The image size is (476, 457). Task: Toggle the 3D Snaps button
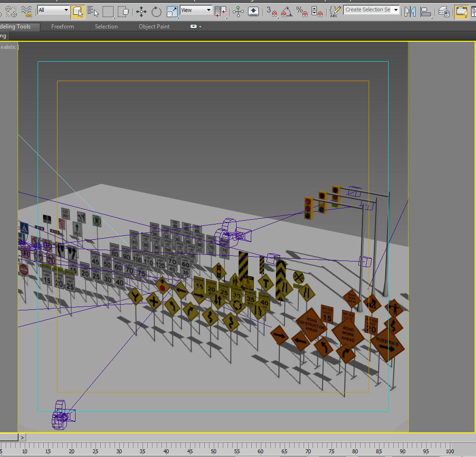[271, 11]
